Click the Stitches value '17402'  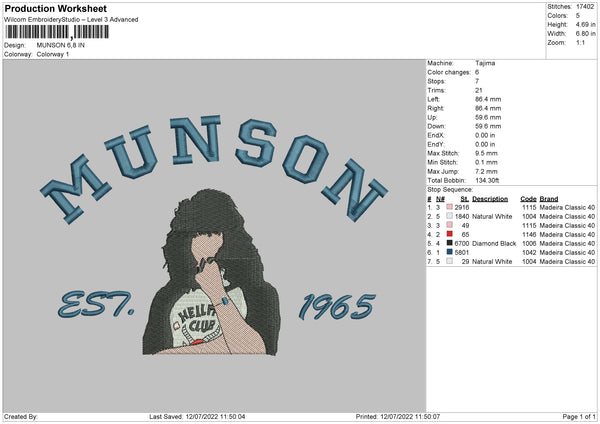(x=585, y=7)
